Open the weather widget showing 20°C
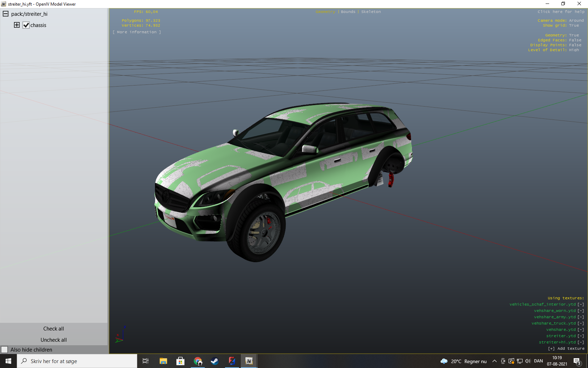The width and height of the screenshot is (588, 368). [x=463, y=361]
